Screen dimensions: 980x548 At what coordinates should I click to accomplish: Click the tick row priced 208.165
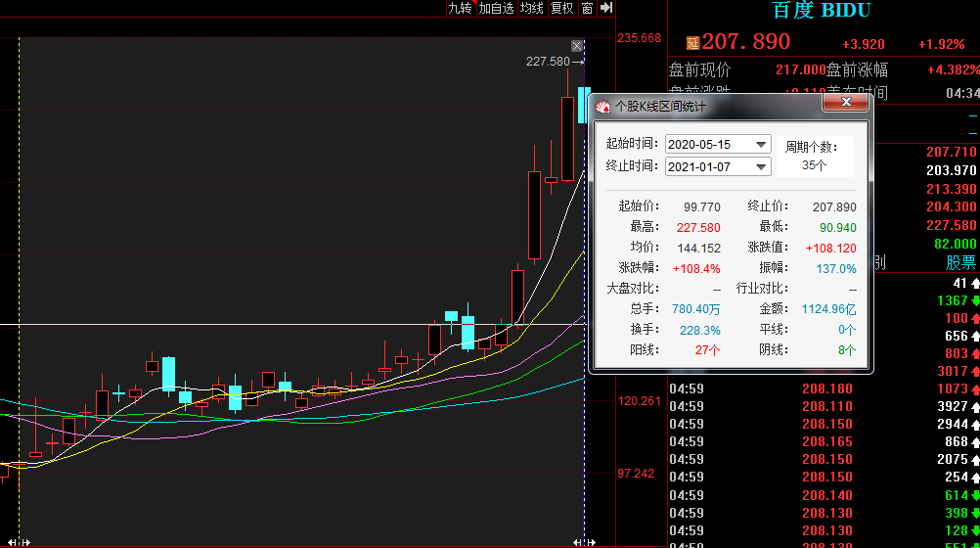[824, 441]
